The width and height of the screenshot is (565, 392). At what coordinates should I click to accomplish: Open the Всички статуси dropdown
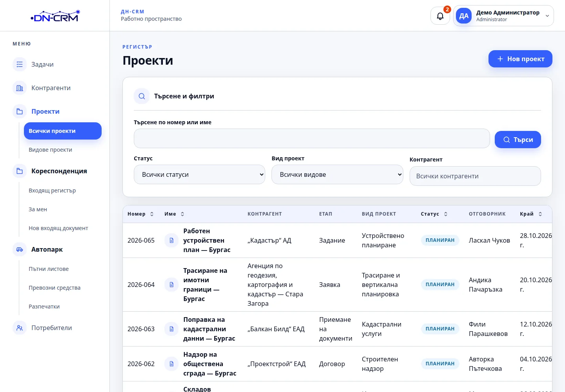pos(199,174)
